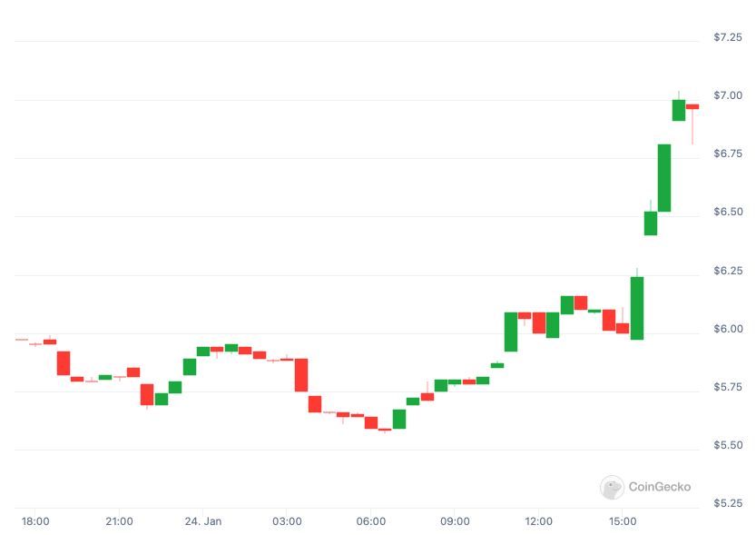Click the 18:00 time axis label
Viewport: 756px width, 535px height.
point(35,521)
